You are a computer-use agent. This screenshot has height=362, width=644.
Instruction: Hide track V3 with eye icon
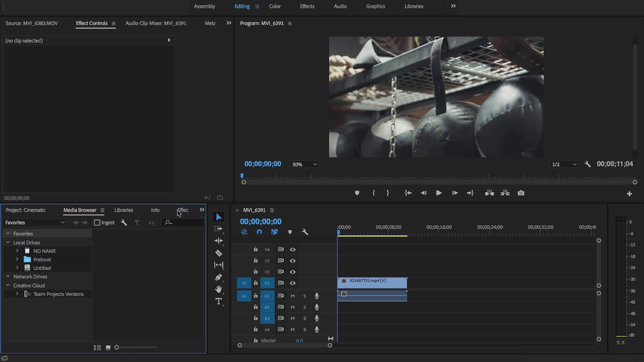pyautogui.click(x=292, y=260)
